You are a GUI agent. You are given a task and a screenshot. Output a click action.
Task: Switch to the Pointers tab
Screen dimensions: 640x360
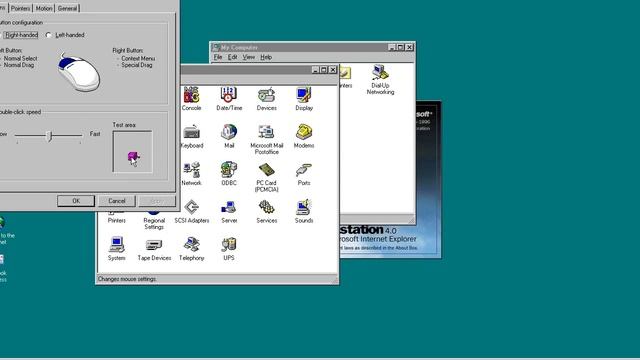tap(20, 8)
